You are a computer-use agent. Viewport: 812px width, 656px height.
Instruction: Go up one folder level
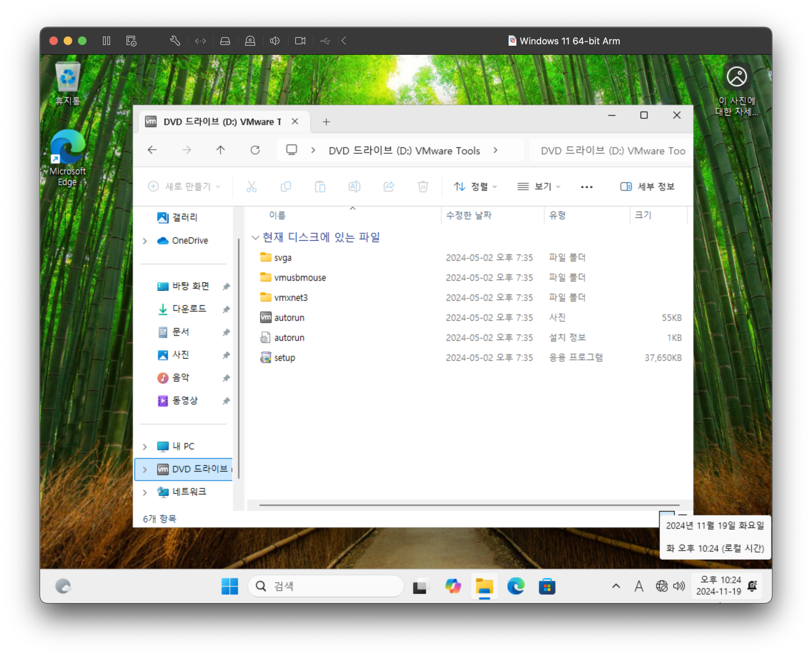click(x=221, y=150)
